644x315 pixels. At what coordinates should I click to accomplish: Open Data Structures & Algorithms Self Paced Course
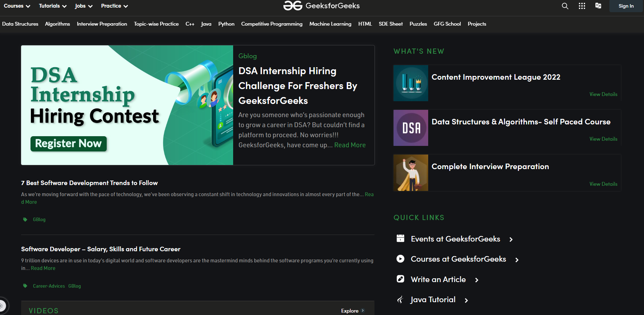pos(521,122)
